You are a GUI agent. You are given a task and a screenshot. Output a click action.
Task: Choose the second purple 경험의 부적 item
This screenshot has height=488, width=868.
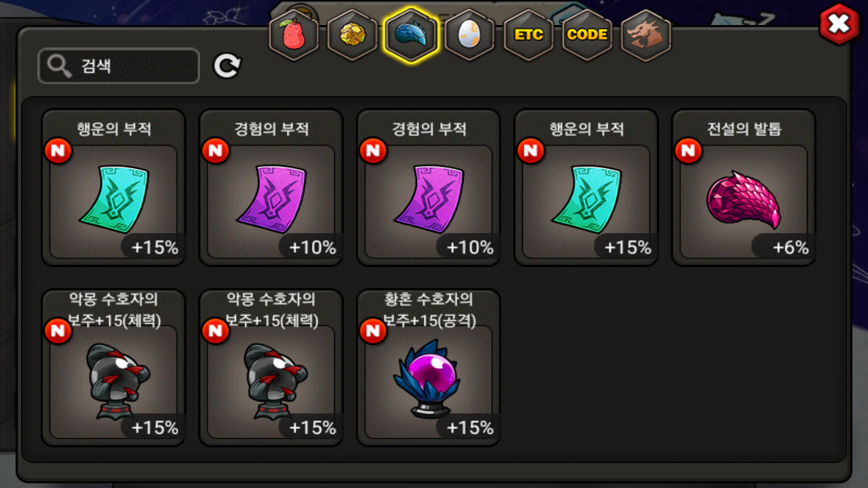coord(429,188)
